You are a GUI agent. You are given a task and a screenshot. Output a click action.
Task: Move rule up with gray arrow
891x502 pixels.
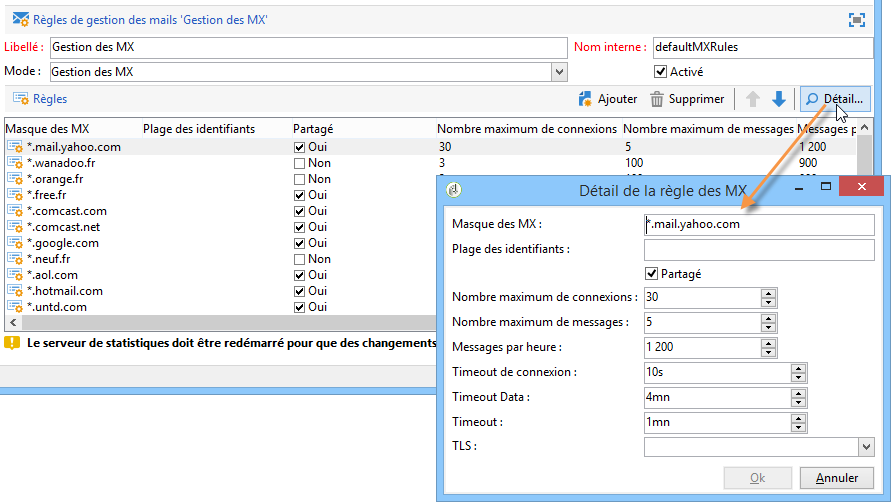coord(752,99)
